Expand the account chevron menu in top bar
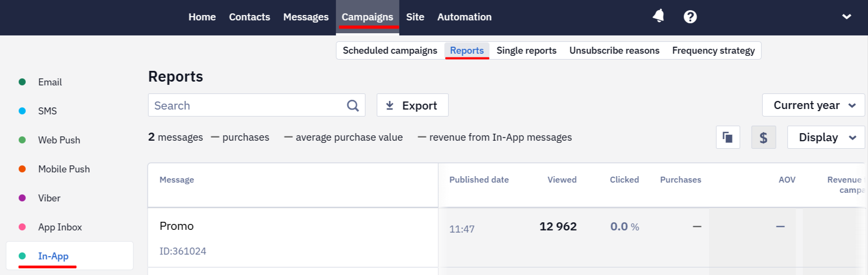The height and width of the screenshot is (275, 868). (x=847, y=17)
